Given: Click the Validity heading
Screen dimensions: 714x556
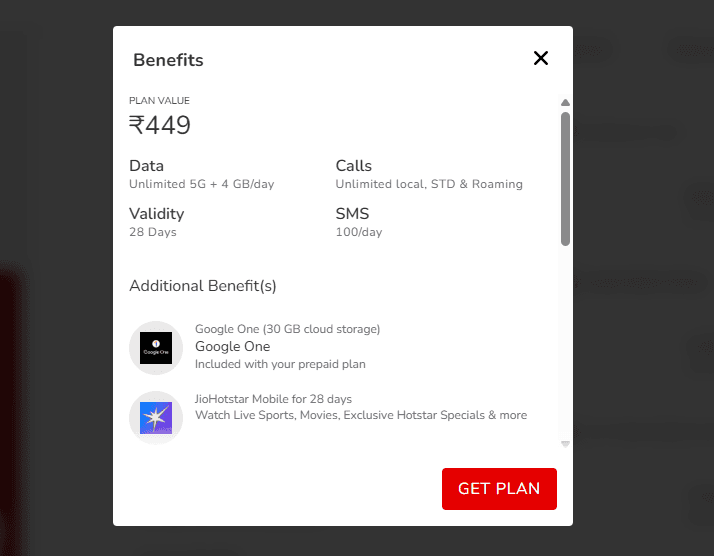Looking at the screenshot, I should [x=156, y=214].
